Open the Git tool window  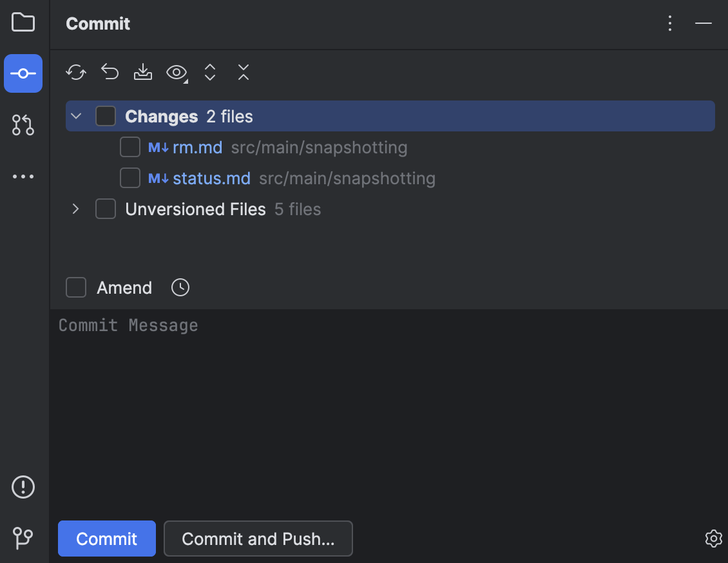[23, 539]
